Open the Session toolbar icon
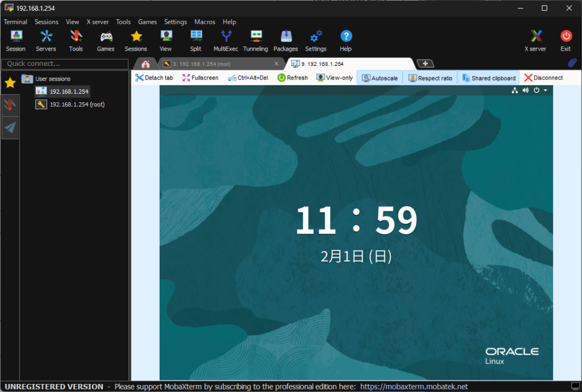This screenshot has height=392, width=582. (16, 40)
